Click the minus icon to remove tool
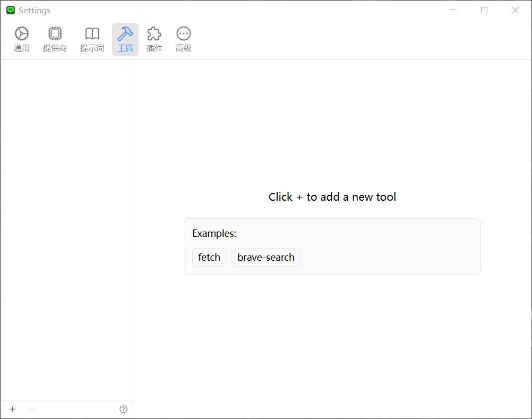Image resolution: width=532 pixels, height=419 pixels. pos(31,409)
